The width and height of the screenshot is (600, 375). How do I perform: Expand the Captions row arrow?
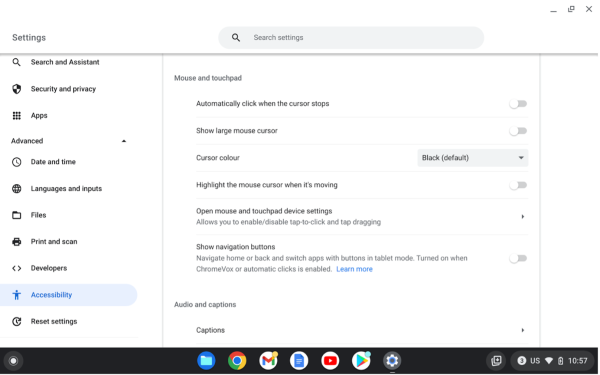[522, 331]
